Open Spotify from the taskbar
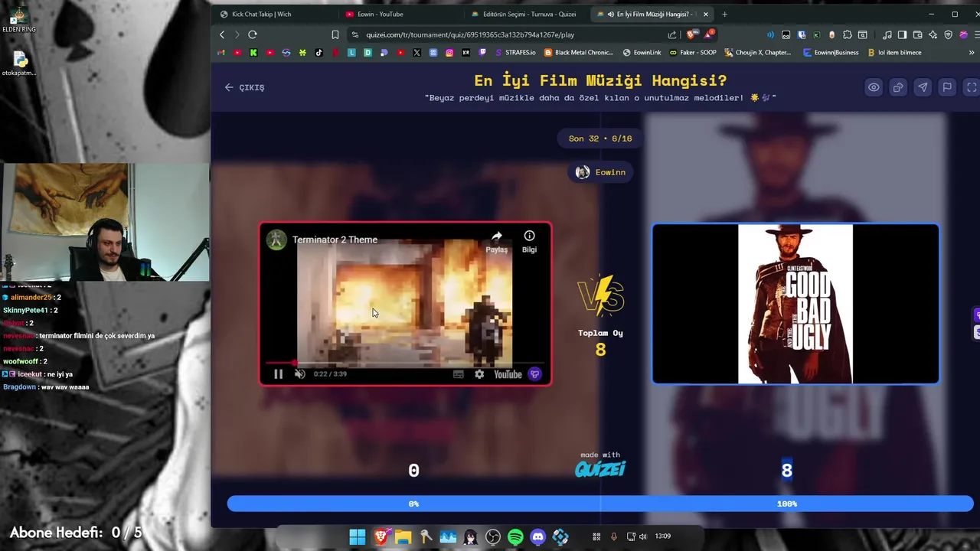The width and height of the screenshot is (980, 551). (x=515, y=536)
